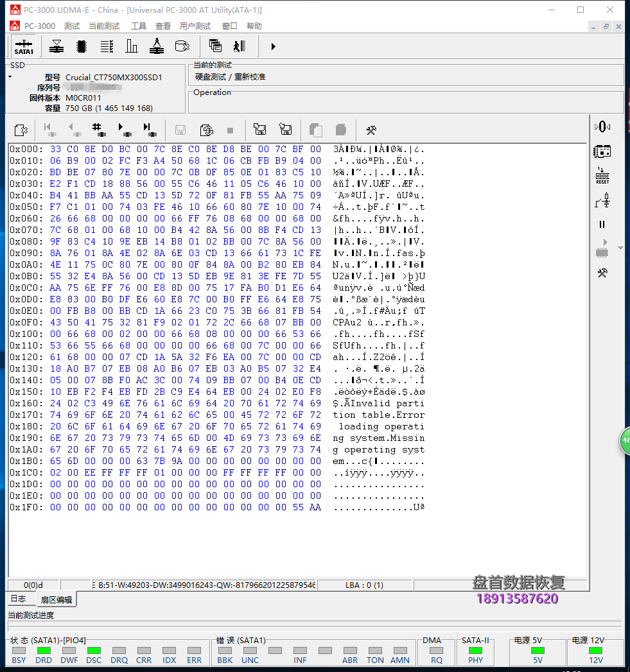
Task: Click the floppy disk with inward arrow icon
Action: 285,130
